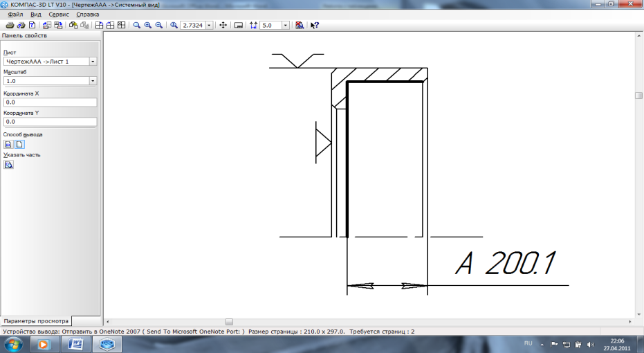Click the specify part icon under Указать часть
Viewport: 644px width, 353px height.
pyautogui.click(x=8, y=165)
